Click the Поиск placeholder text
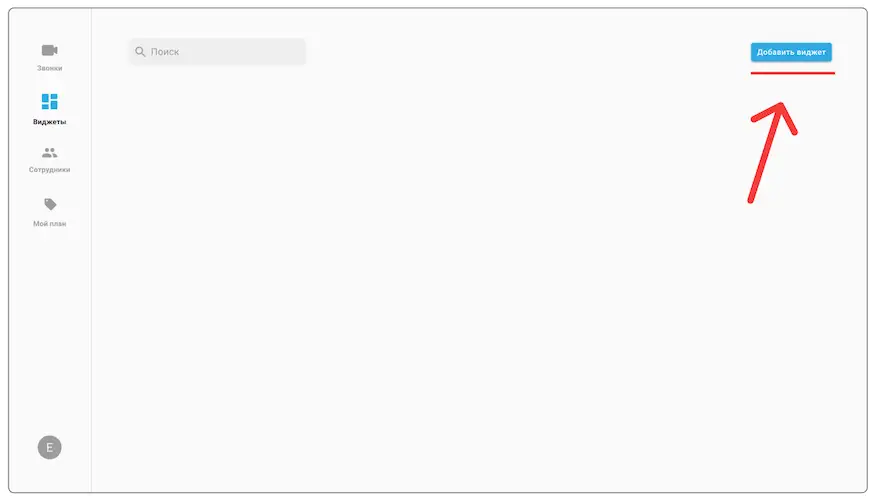This screenshot has height=500, width=878. click(165, 51)
